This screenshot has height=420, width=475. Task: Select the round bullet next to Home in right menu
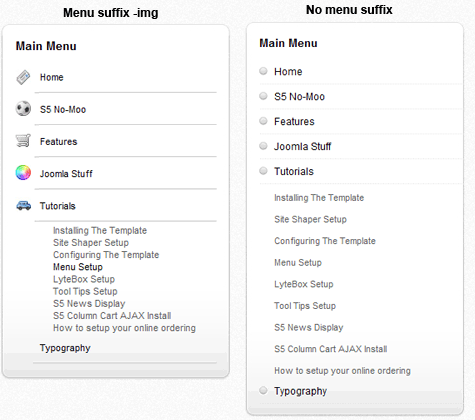pyautogui.click(x=263, y=71)
